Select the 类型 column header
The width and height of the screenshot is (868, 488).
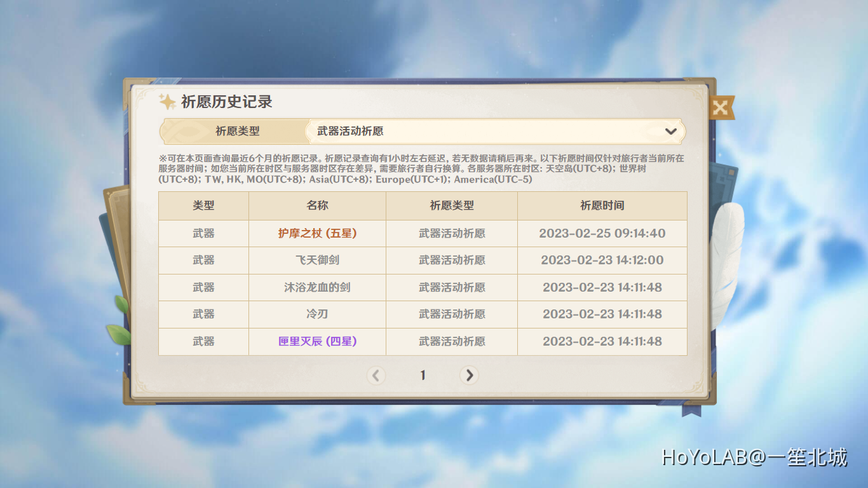[203, 205]
